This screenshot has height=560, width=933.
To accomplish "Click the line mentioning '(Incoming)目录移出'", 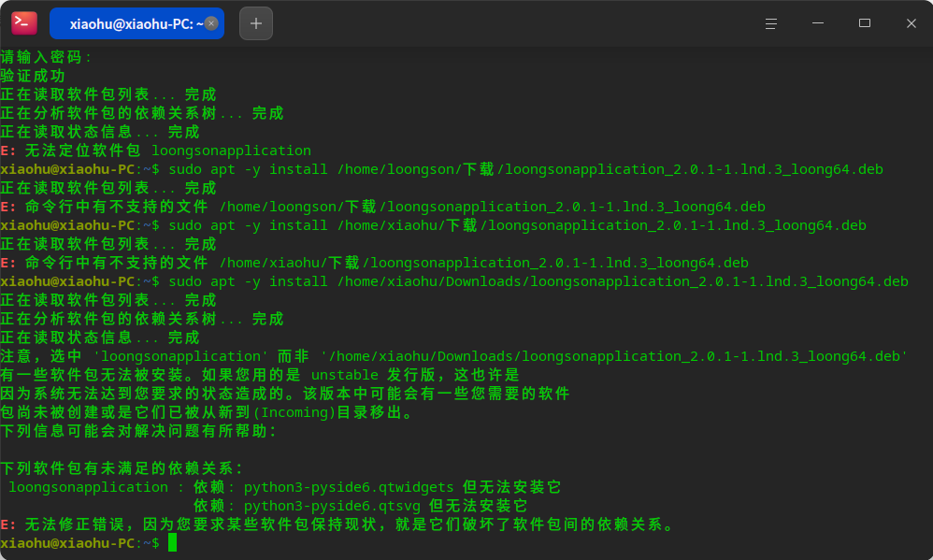I will click(x=207, y=411).
